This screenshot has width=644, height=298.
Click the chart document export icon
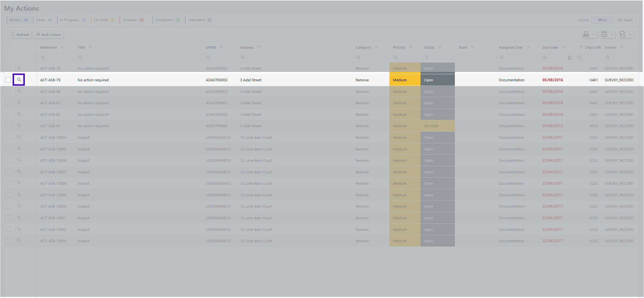click(622, 35)
